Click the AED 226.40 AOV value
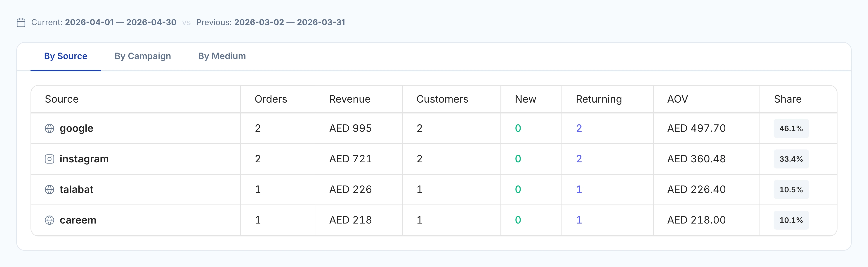The height and width of the screenshot is (267, 868). pyautogui.click(x=696, y=189)
